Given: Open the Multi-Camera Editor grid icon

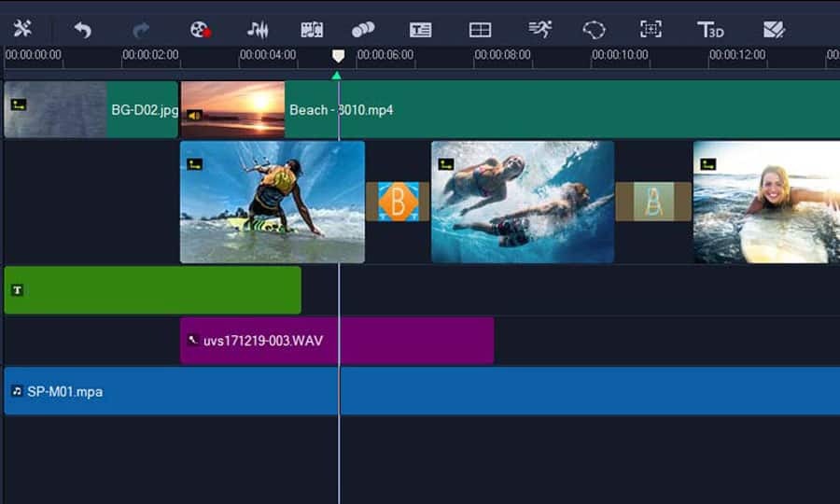Looking at the screenshot, I should coord(480,30).
